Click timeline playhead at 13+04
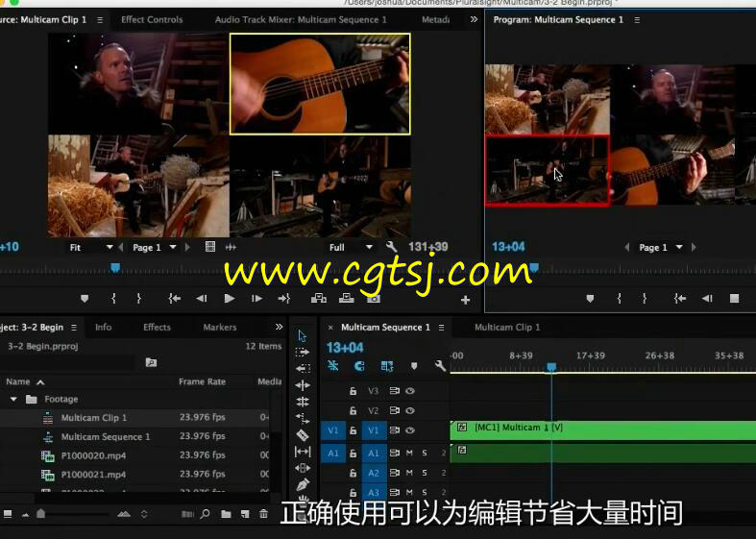Screen dimensions: 756x539 pos(551,367)
